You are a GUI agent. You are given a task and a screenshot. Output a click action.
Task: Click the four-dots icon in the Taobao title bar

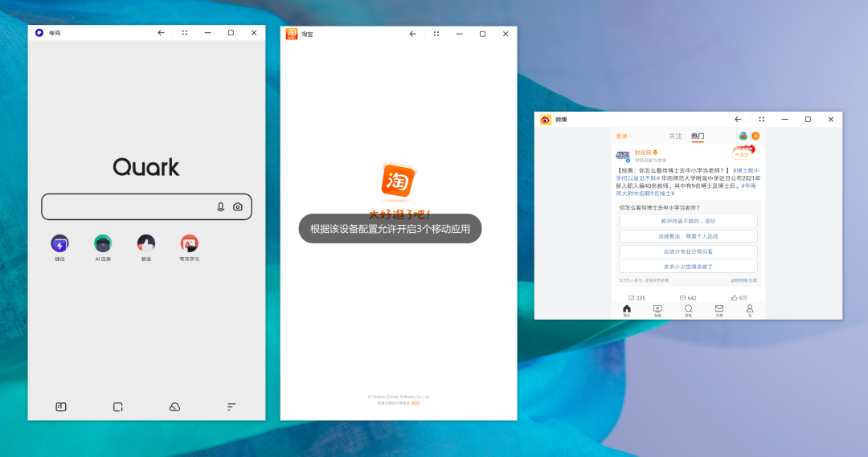pos(436,34)
